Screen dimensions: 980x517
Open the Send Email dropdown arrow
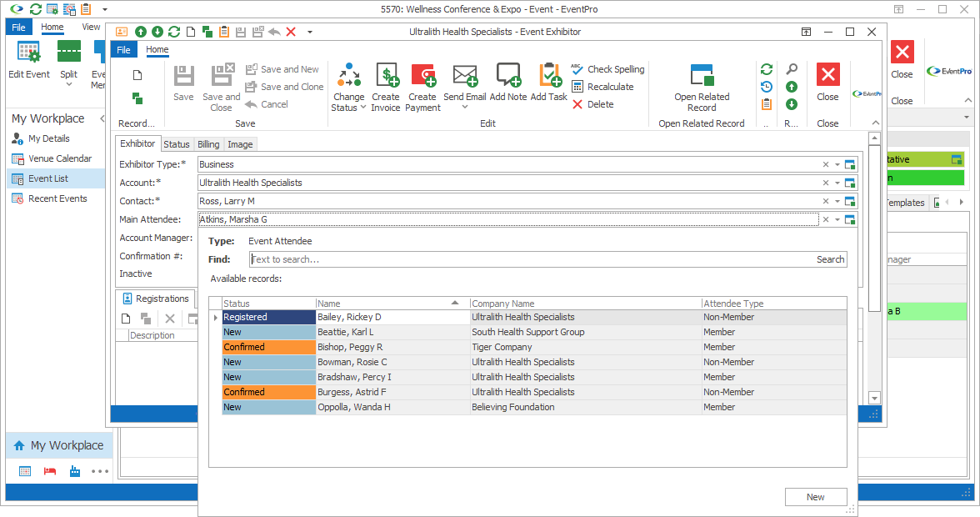pos(465,107)
